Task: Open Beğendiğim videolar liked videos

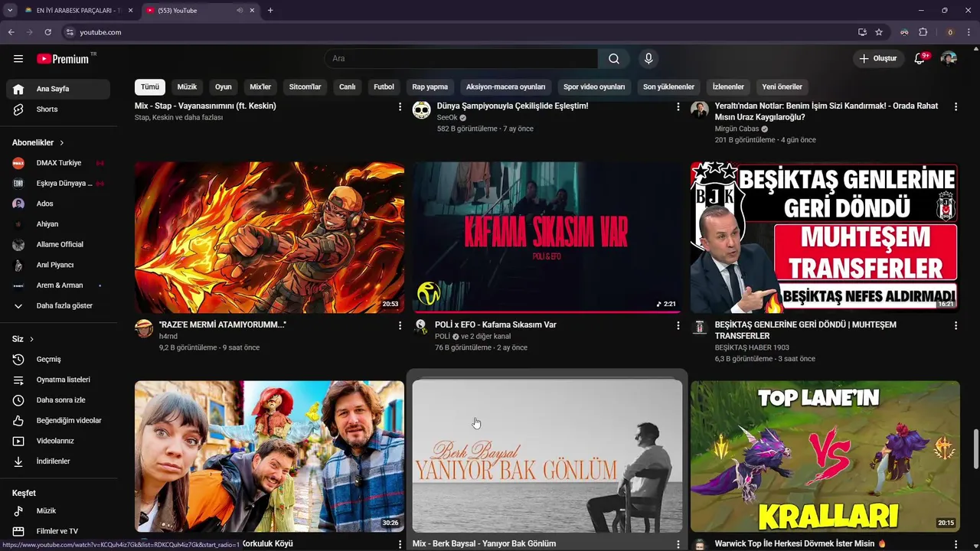Action: (58, 421)
